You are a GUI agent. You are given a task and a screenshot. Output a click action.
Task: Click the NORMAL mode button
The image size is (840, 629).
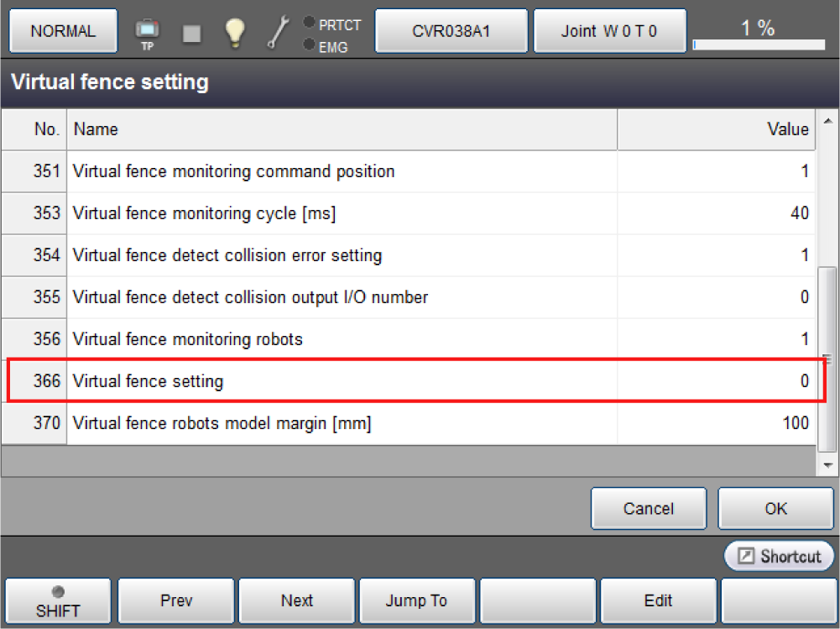click(x=63, y=32)
